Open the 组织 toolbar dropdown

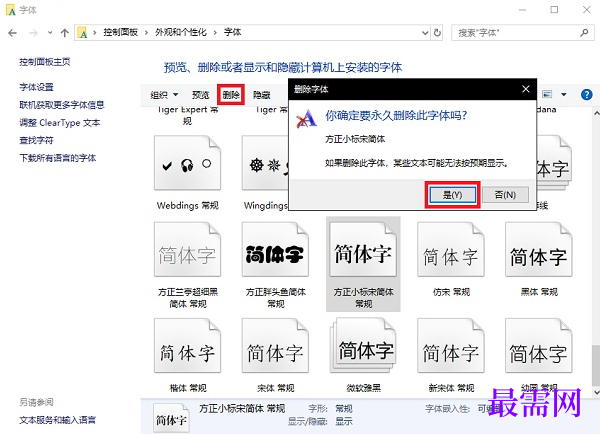click(x=164, y=95)
